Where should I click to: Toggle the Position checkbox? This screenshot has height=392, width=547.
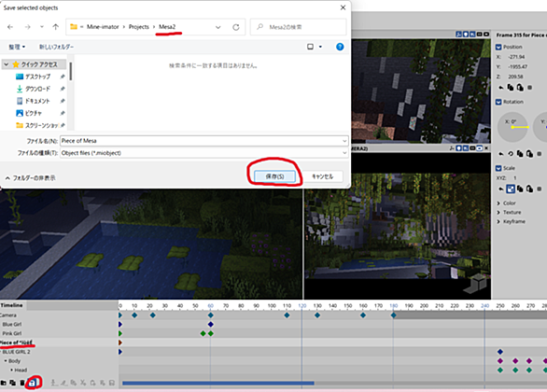click(498, 47)
